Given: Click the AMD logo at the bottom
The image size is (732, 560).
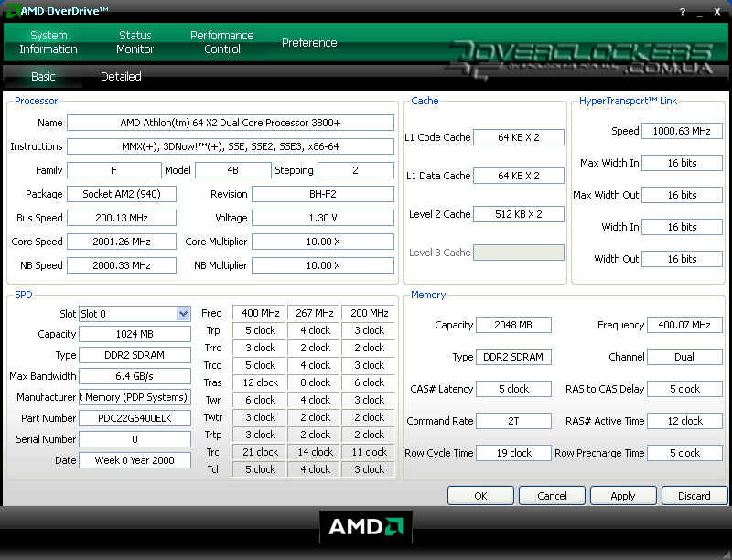Looking at the screenshot, I should pos(365,526).
